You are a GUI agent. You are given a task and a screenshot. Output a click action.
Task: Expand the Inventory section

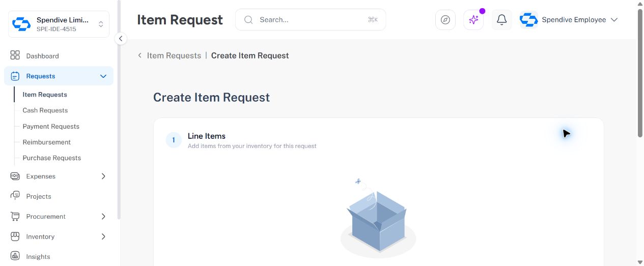click(103, 237)
